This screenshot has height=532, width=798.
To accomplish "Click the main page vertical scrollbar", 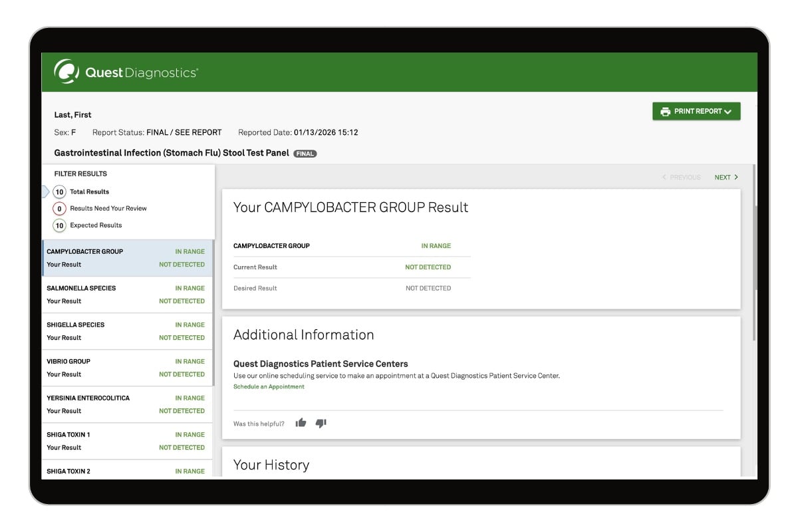I will [x=754, y=253].
